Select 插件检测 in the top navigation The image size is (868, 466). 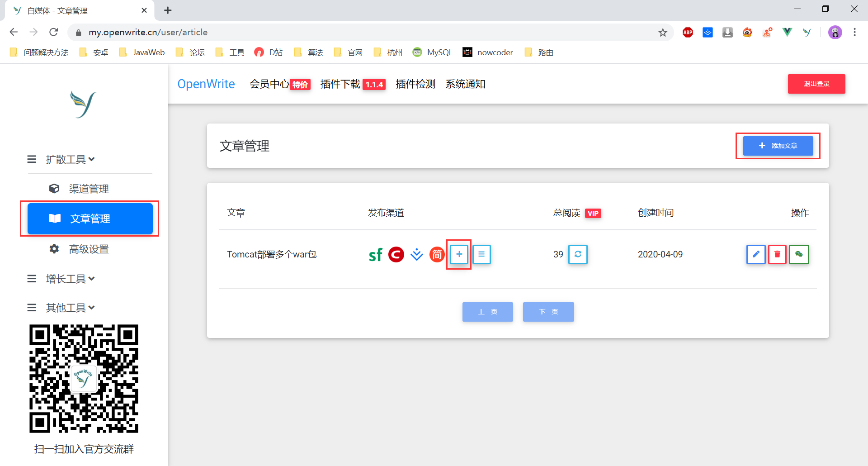(415, 84)
